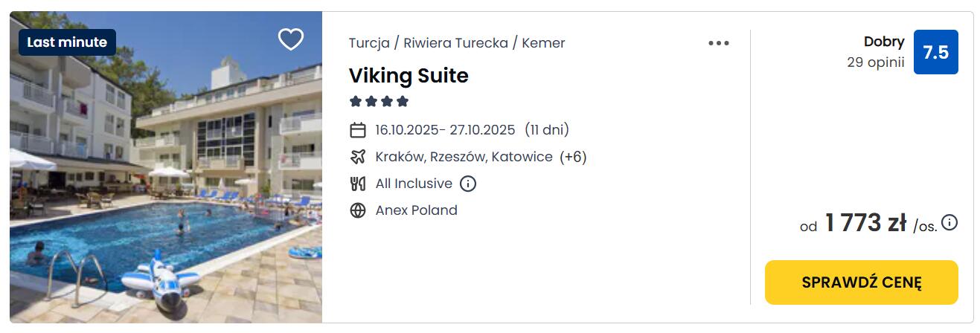Add Viking Suite to favorites with heart
The width and height of the screenshot is (980, 333).
click(290, 39)
